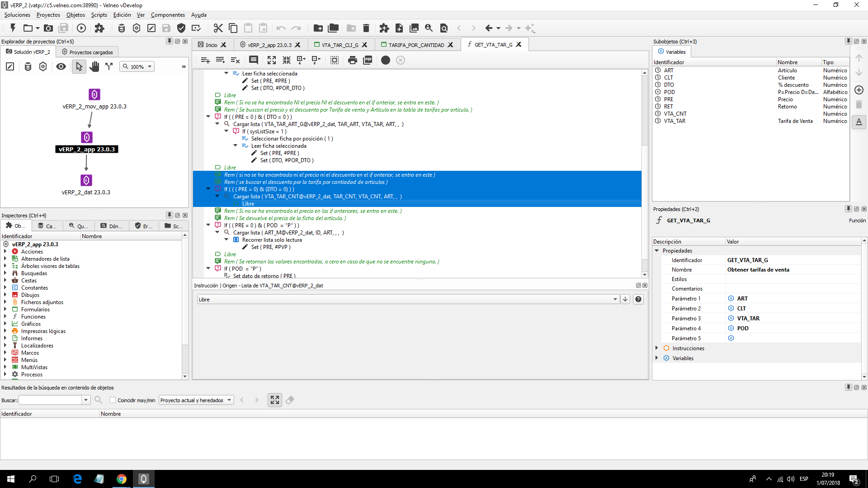Open the Variables subobjects tab
Image resolution: width=868 pixels, height=488 pixels.
(x=672, y=52)
